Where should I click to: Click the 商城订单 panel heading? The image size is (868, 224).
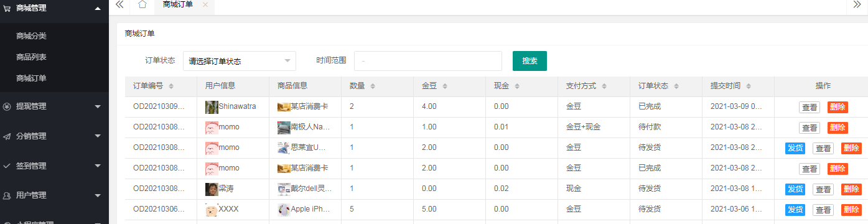point(140,34)
